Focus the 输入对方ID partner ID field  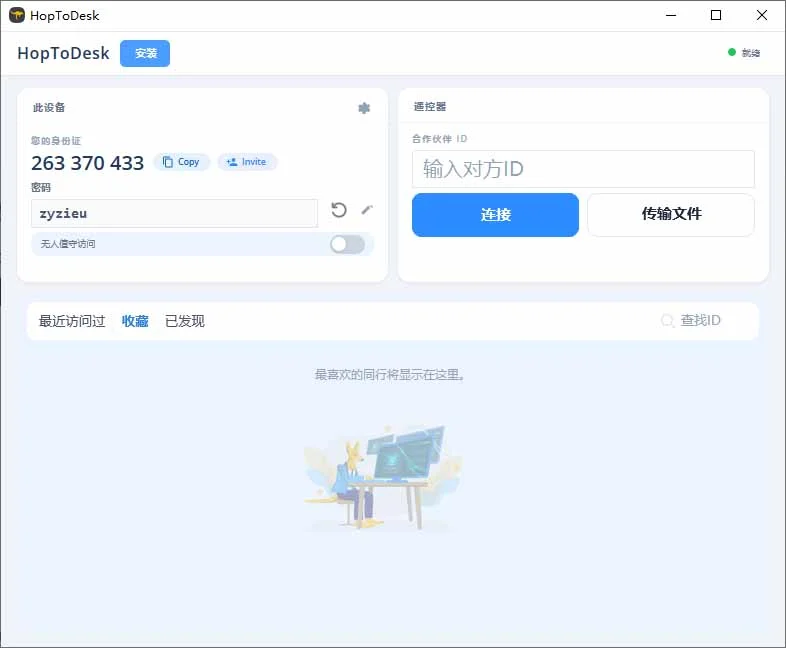click(583, 169)
